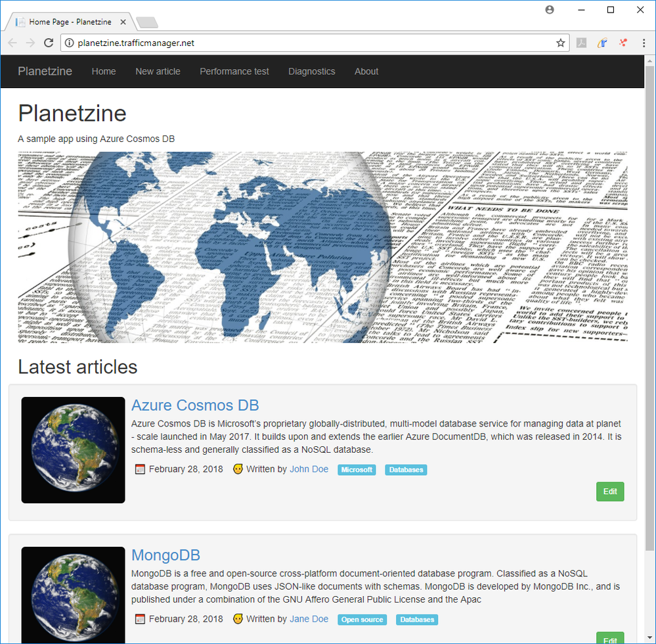
Task: Click author face icon beside Jane Doe
Action: [238, 619]
